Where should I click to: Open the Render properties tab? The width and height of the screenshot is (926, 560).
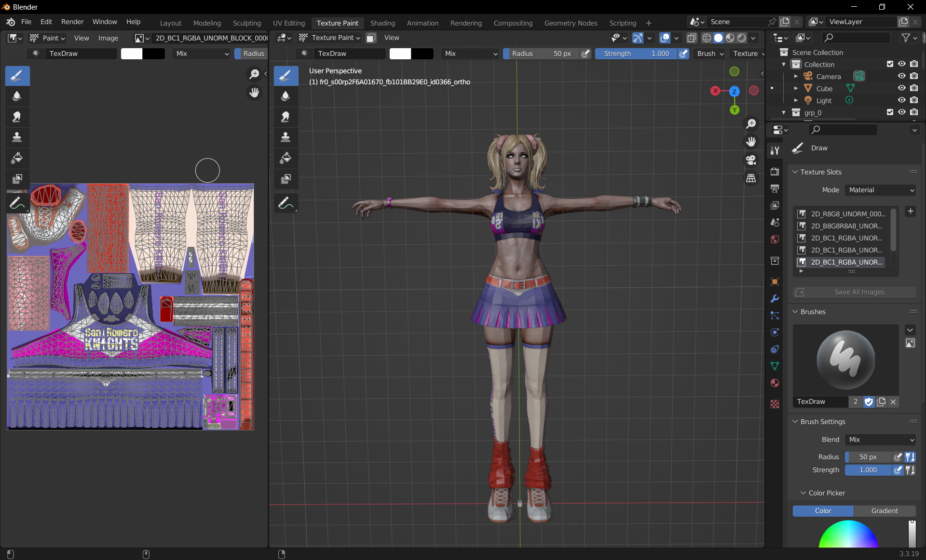(x=775, y=172)
